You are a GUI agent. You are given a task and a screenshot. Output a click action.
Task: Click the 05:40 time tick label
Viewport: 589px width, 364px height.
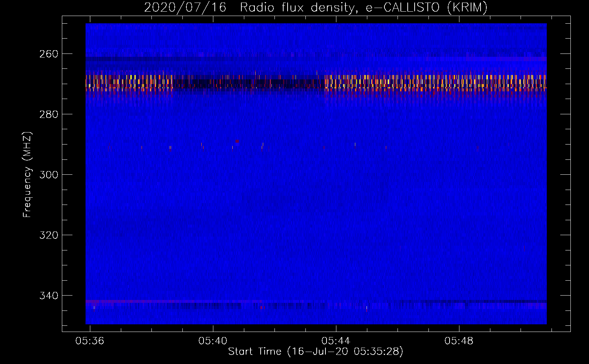[213, 341]
